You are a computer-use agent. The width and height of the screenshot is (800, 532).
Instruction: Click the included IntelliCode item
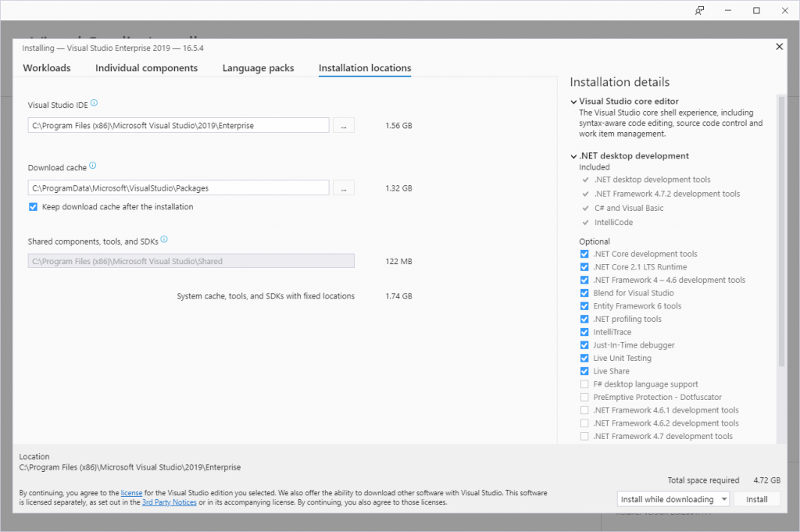pos(613,223)
